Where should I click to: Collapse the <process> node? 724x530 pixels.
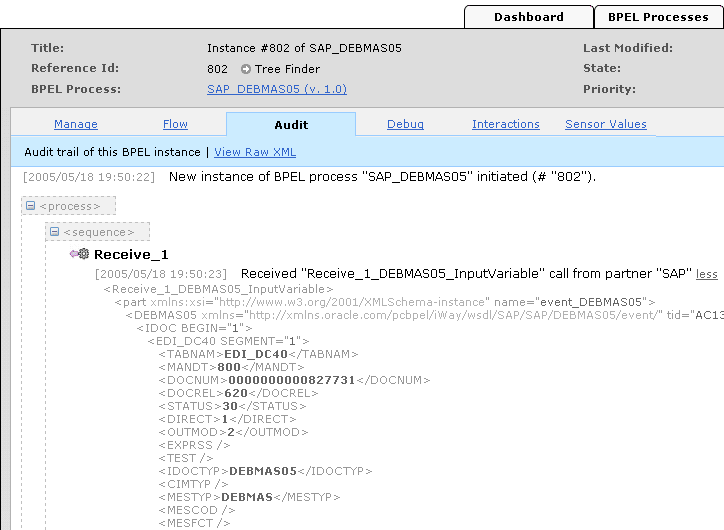[x=30, y=205]
